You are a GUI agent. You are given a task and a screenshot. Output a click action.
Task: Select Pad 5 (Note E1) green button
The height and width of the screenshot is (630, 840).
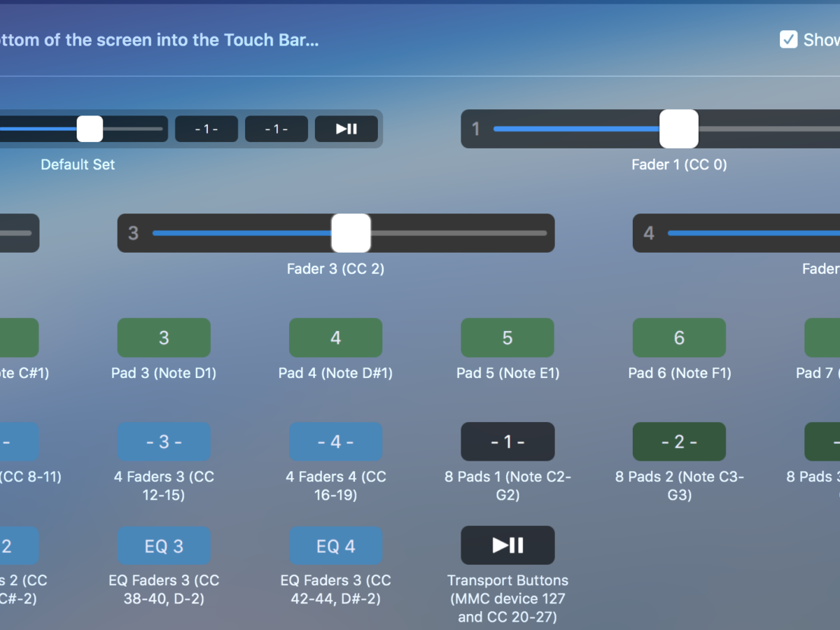click(507, 337)
